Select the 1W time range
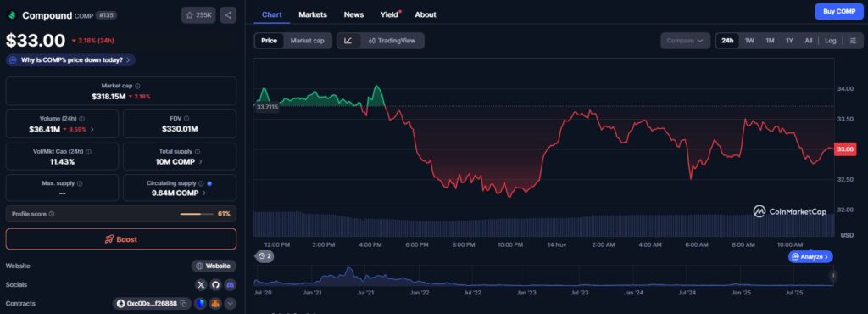 point(749,41)
